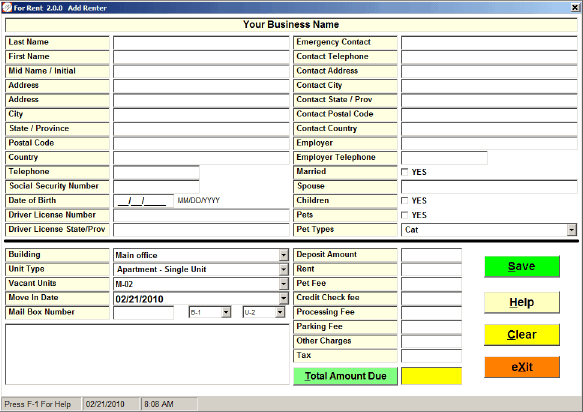Check the Married YES checkbox
Viewport: 583px width, 412px height.
405,172
